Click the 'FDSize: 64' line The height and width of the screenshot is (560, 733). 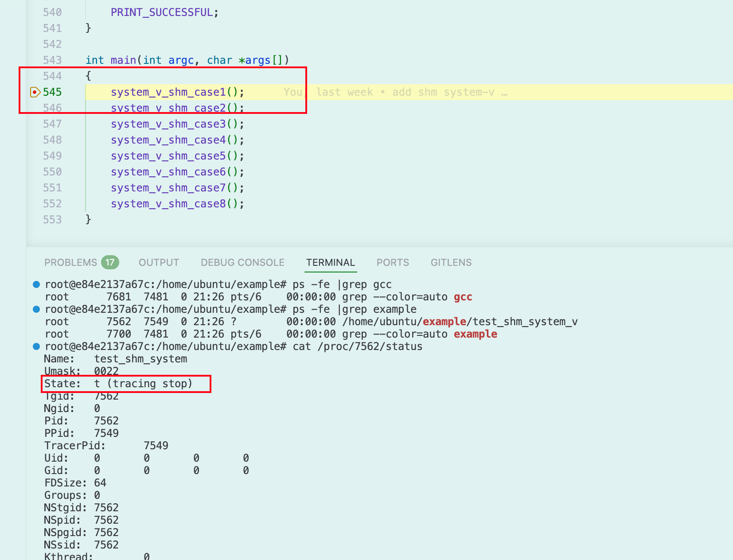(x=75, y=483)
